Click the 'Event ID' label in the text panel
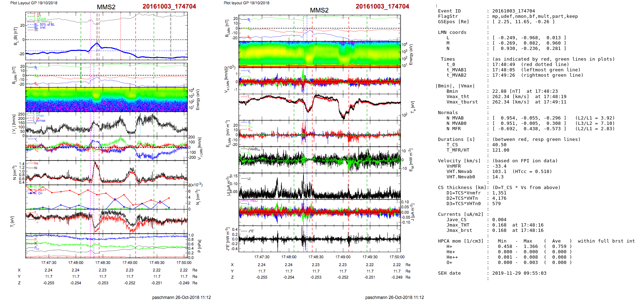Image resolution: width=644 pixels, height=300 pixels. pos(449,11)
